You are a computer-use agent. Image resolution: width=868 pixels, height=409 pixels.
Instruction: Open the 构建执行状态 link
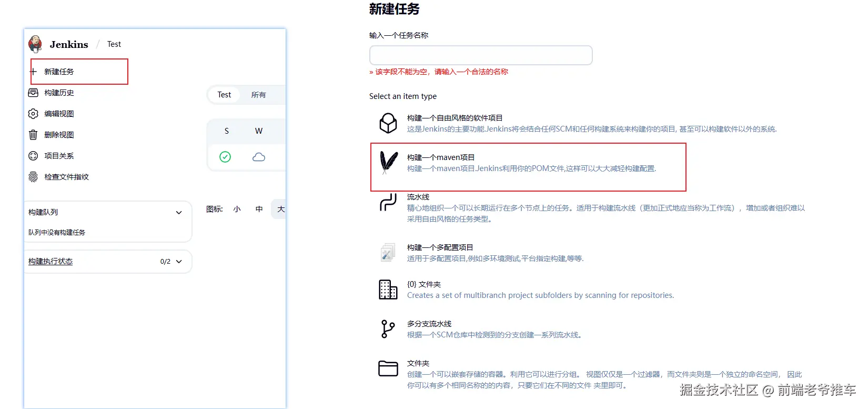click(x=51, y=261)
